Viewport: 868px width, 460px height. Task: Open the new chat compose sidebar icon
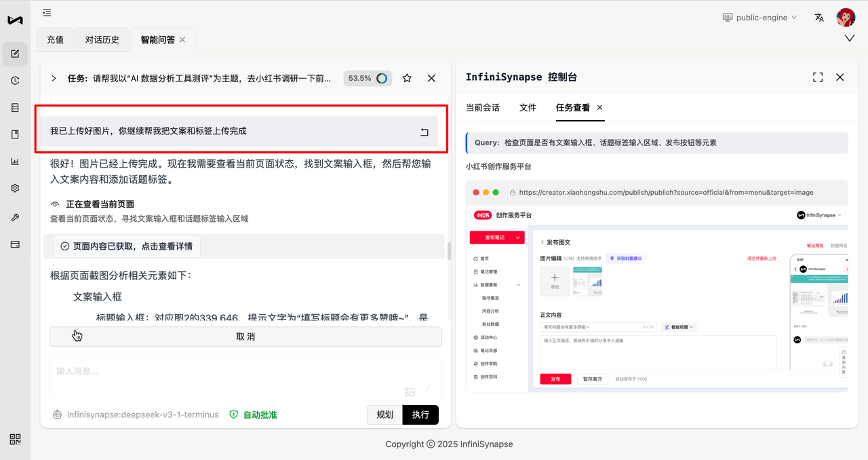(x=15, y=54)
